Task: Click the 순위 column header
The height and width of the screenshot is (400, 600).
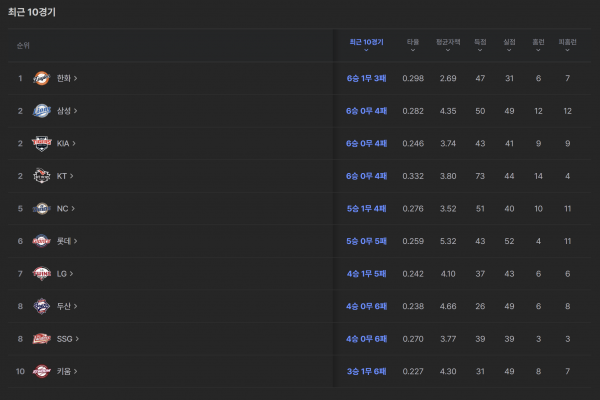Action: tap(23, 46)
